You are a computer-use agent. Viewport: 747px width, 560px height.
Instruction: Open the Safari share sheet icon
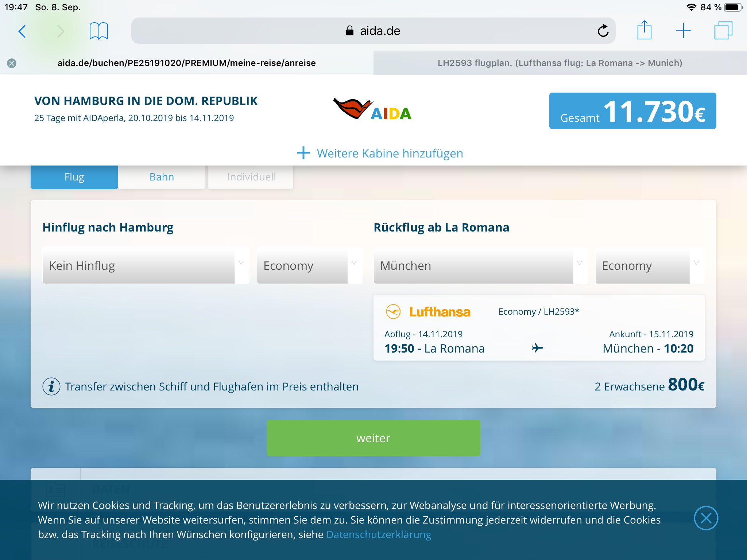click(x=644, y=30)
